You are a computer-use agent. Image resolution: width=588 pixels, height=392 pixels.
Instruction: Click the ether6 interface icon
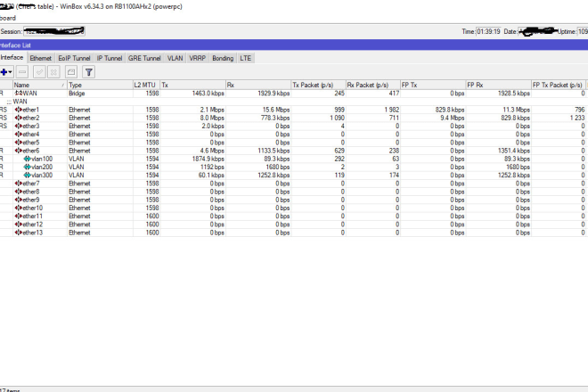point(19,151)
